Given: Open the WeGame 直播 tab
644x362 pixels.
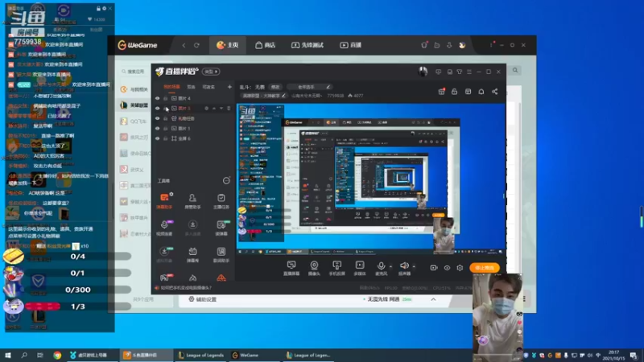Looking at the screenshot, I should point(350,45).
